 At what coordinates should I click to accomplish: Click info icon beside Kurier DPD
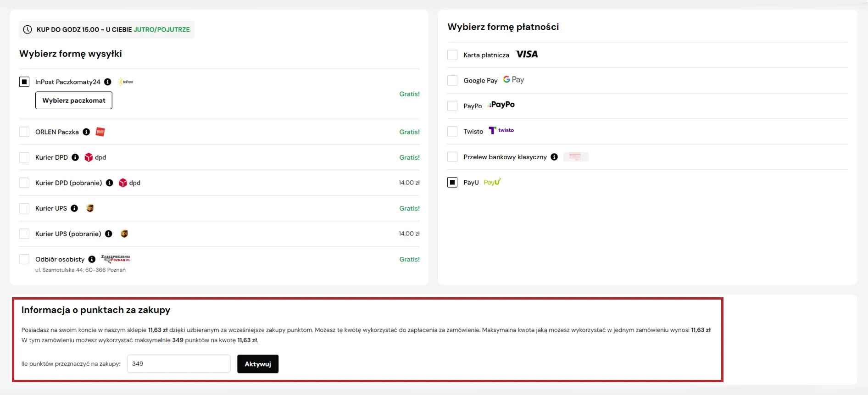75,157
